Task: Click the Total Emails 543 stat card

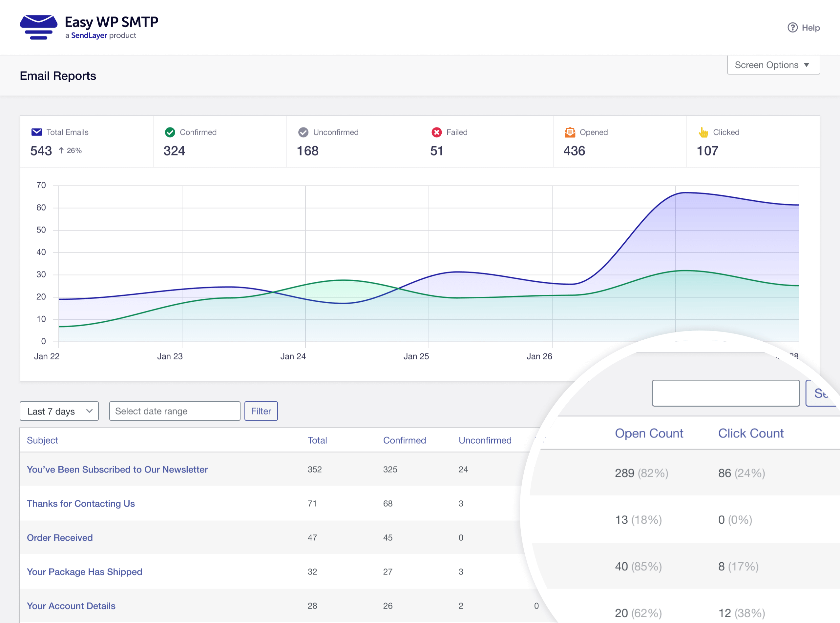Action: pos(87,141)
